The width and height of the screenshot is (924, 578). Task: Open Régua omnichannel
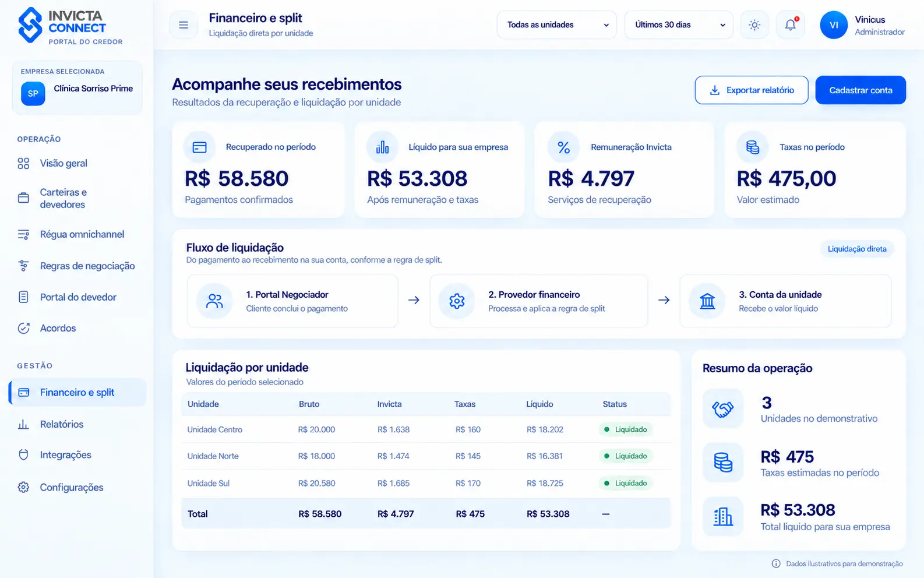(x=82, y=234)
